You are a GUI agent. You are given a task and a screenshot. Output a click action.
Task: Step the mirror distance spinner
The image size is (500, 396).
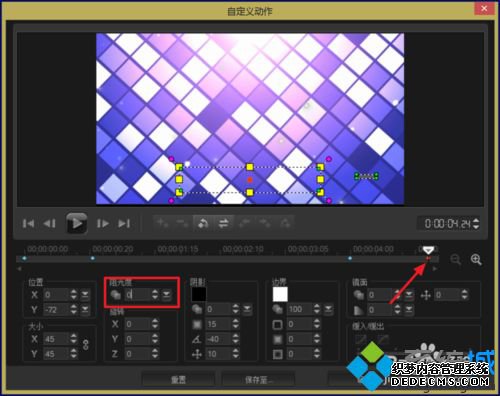pyautogui.click(x=465, y=295)
